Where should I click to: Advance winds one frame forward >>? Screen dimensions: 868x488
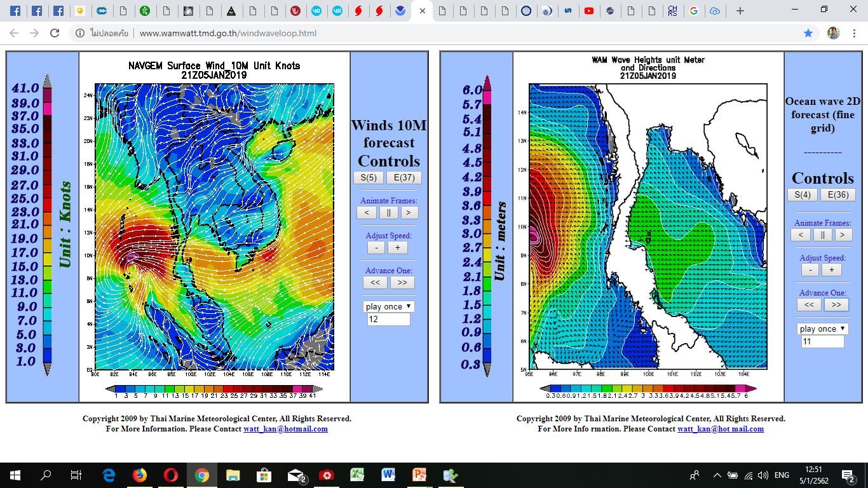(402, 282)
